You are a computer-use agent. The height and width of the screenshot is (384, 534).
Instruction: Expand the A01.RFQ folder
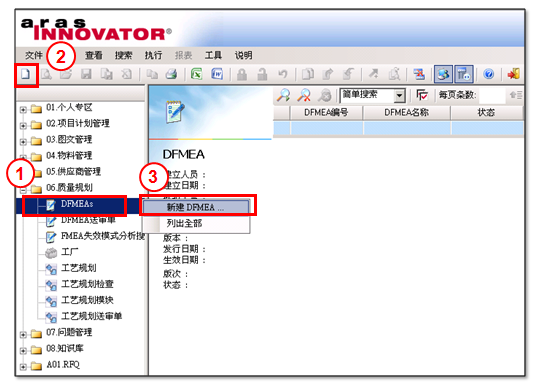23,367
